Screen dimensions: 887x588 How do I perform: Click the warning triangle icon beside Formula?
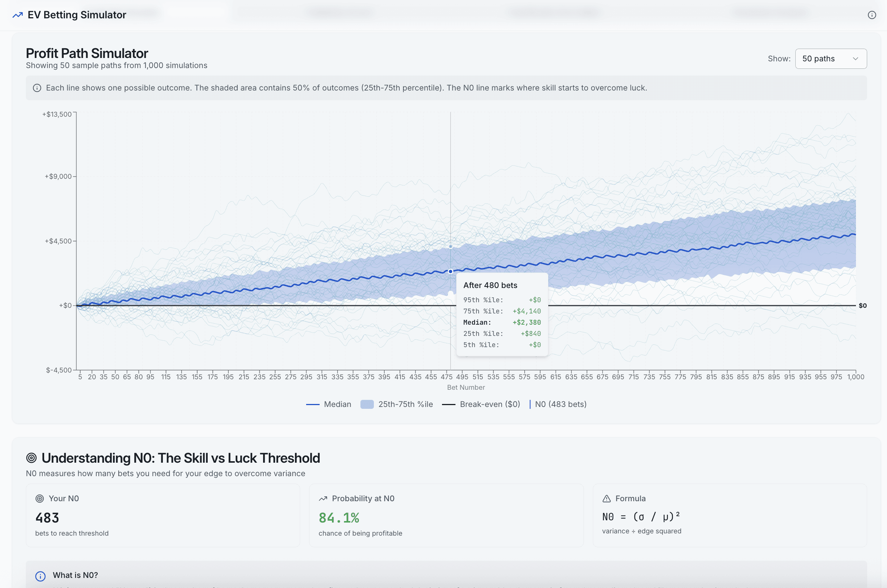tap(606, 498)
